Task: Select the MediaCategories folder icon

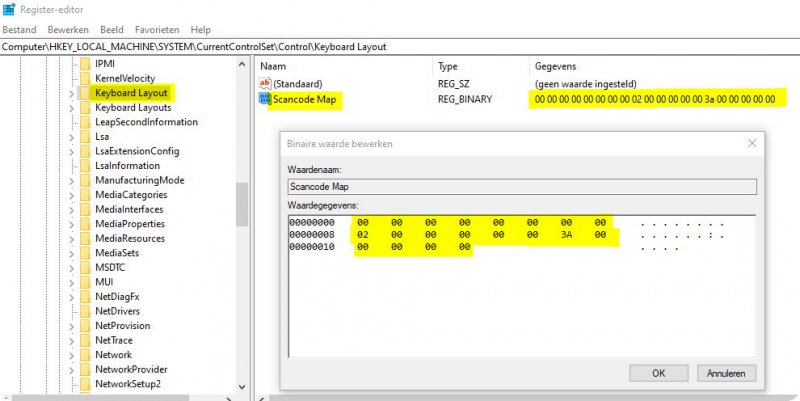Action: (x=85, y=195)
